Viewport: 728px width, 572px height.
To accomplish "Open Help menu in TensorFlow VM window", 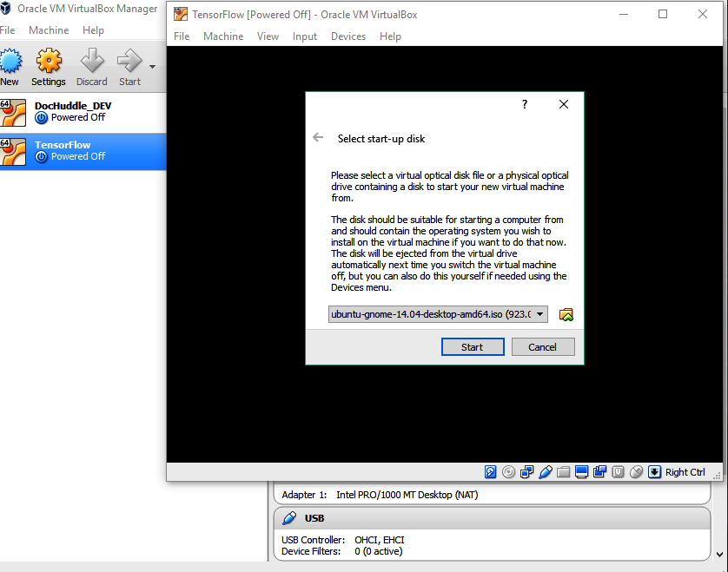I will point(390,36).
